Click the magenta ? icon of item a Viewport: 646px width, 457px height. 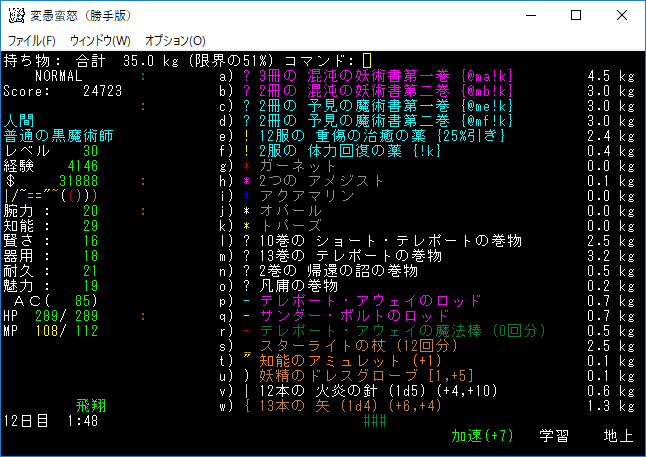246,76
